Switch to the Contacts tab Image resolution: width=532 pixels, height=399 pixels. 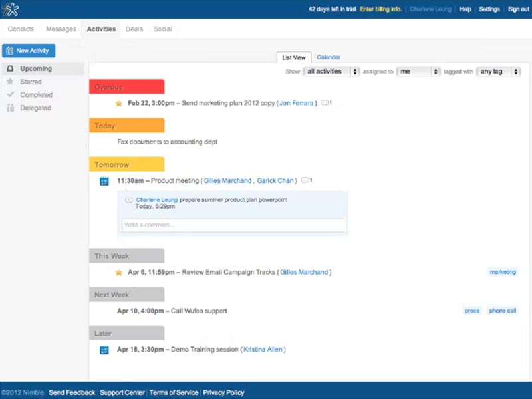(x=21, y=29)
